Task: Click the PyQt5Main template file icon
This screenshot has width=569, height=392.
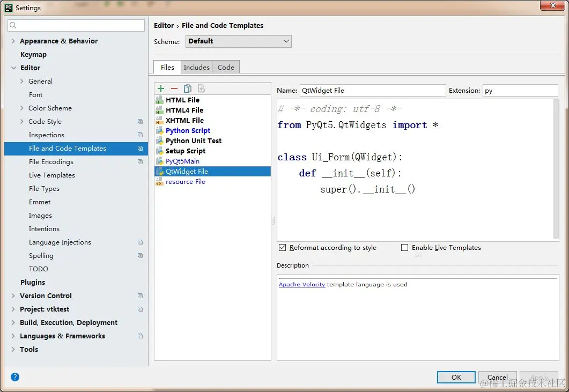Action: pos(159,161)
